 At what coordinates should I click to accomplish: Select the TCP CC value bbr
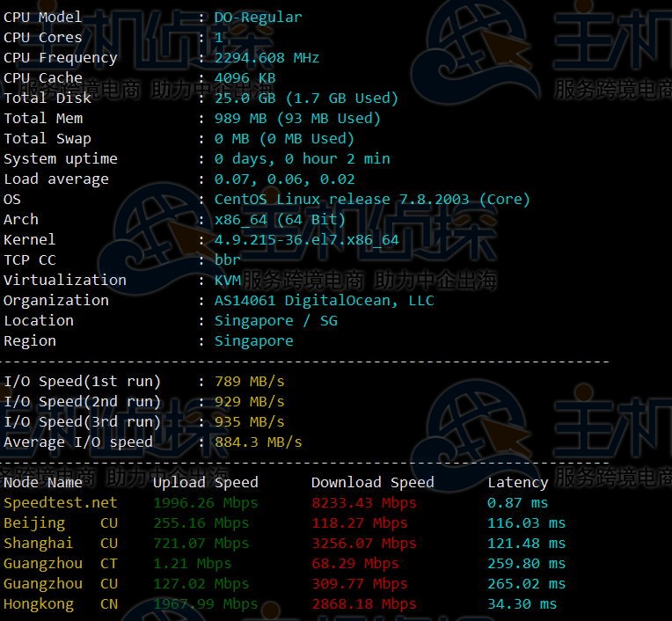227,259
